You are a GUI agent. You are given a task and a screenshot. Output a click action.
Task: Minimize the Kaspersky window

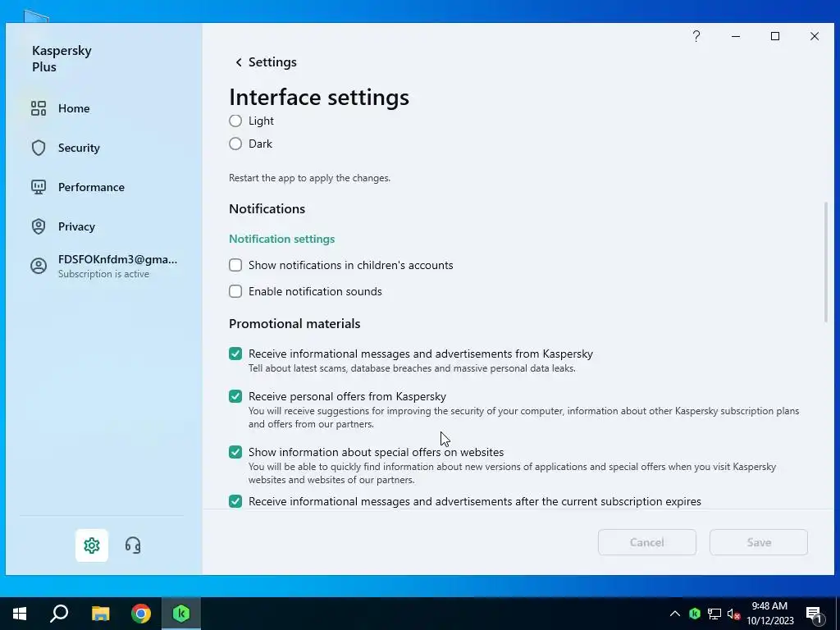pyautogui.click(x=736, y=36)
